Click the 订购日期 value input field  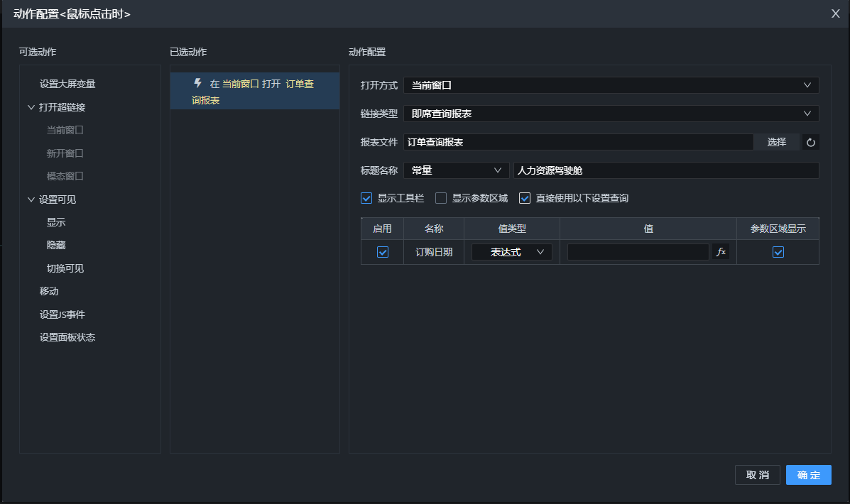(638, 252)
